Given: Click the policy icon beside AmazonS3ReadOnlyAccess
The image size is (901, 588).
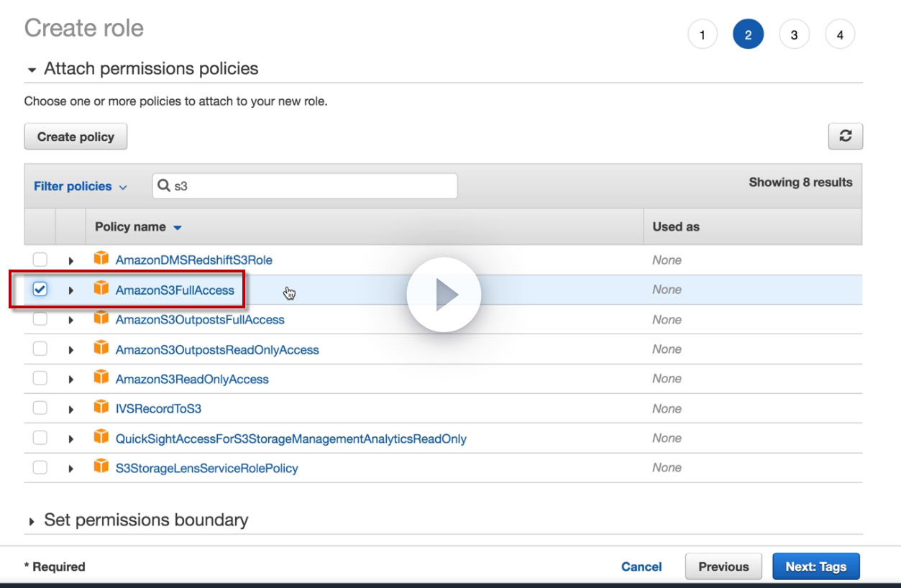Looking at the screenshot, I should click(x=101, y=378).
